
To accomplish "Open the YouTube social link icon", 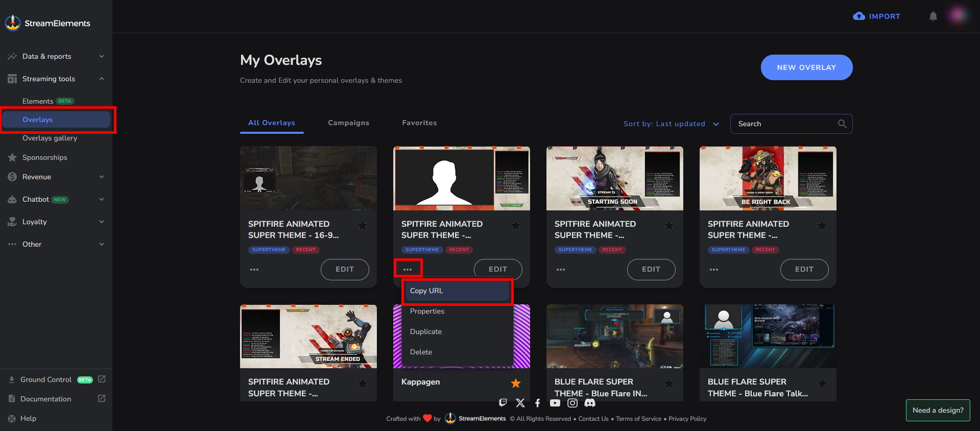I will (x=555, y=403).
